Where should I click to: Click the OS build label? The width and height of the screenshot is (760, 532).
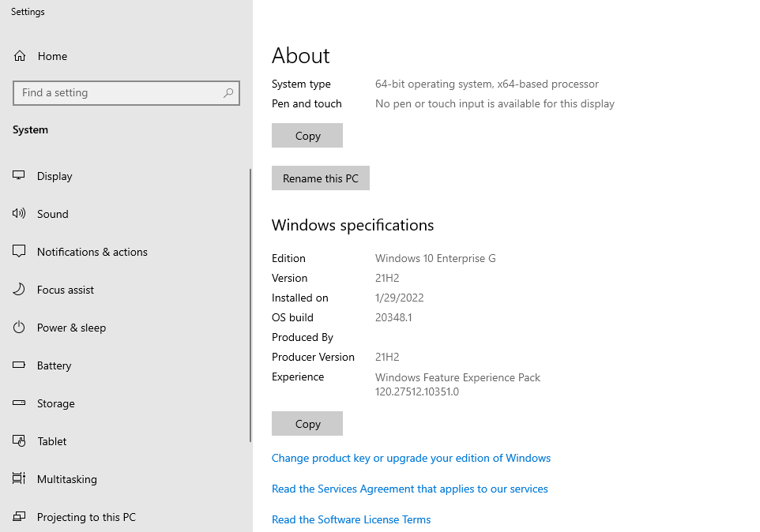292,317
